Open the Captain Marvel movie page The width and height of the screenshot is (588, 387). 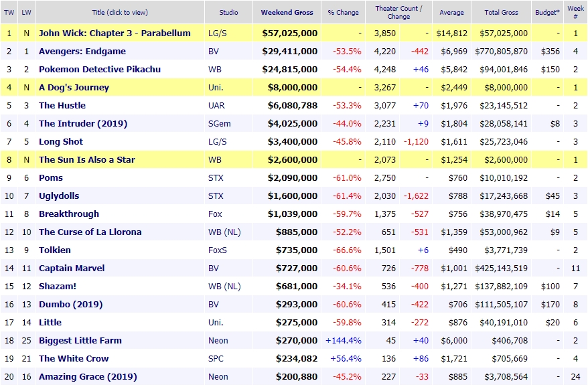pos(72,268)
